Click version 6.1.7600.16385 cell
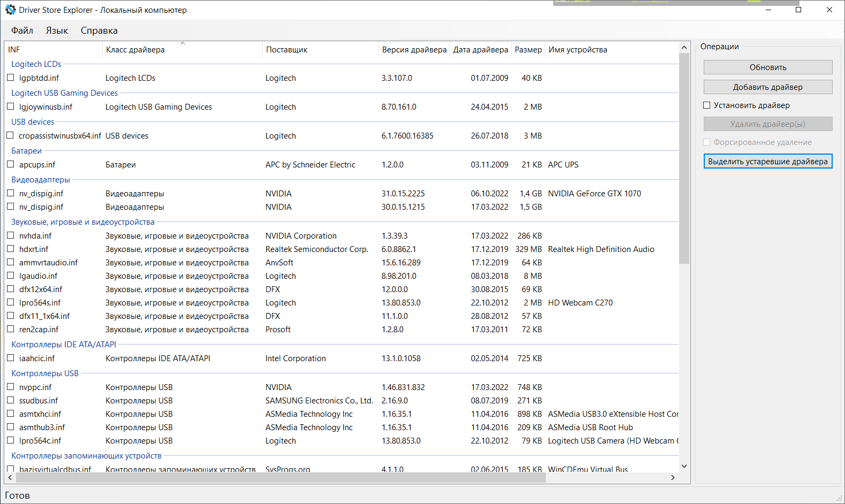845x504 pixels. pyautogui.click(x=407, y=136)
